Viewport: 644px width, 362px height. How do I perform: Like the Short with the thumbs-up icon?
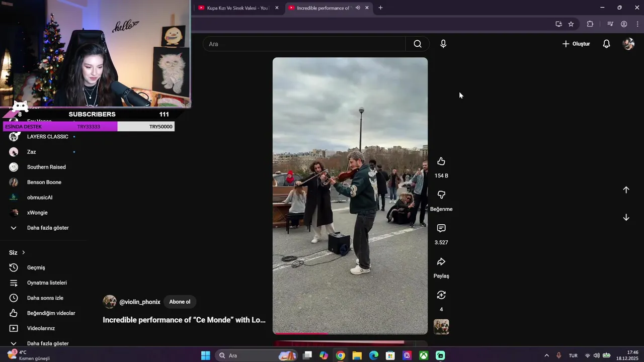click(441, 161)
